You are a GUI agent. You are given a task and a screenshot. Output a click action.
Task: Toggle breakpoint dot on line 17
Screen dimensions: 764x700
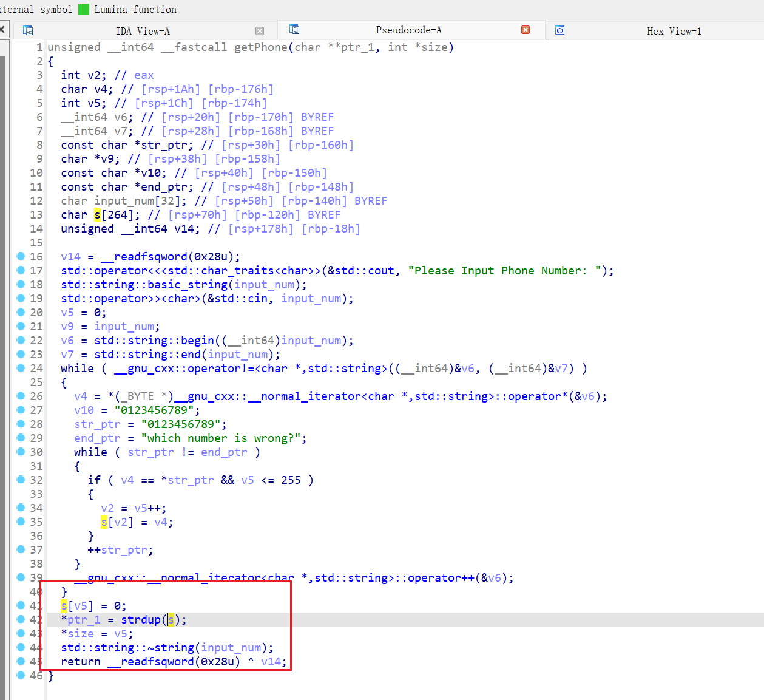pyautogui.click(x=21, y=270)
